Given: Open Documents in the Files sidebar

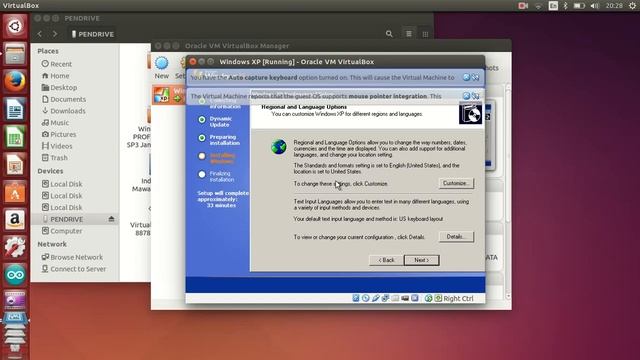Looking at the screenshot, I should coord(64,99).
